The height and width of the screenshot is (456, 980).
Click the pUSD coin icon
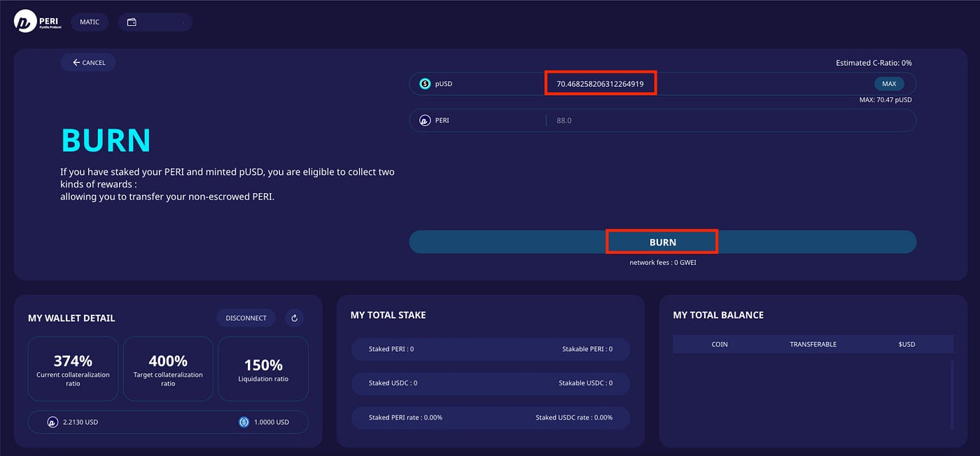[x=425, y=84]
